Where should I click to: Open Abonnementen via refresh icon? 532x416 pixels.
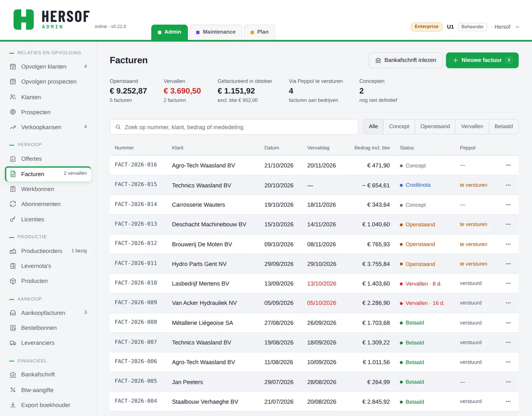(x=13, y=204)
